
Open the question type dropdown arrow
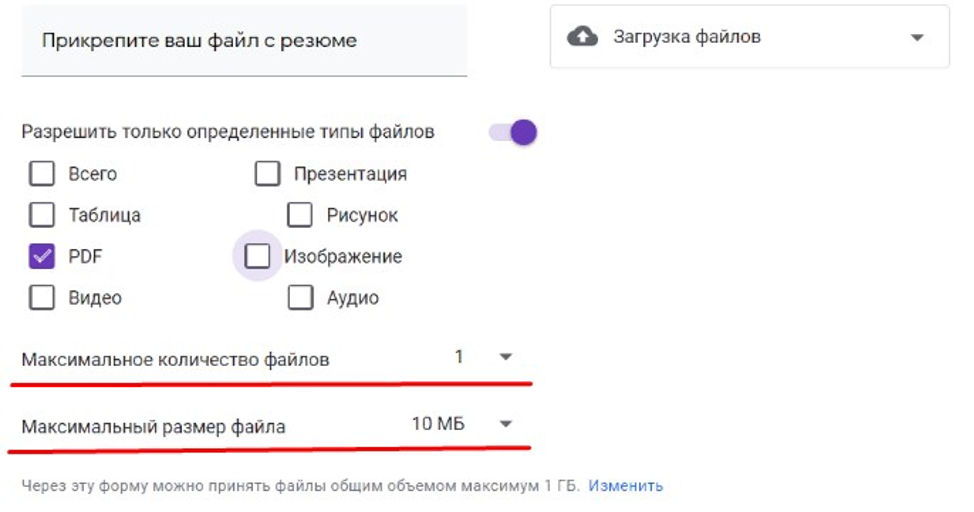point(917,38)
